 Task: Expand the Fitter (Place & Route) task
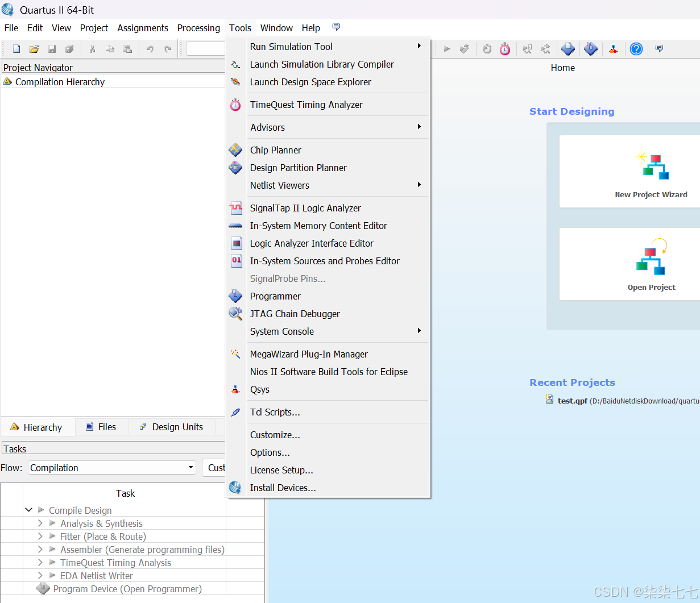tap(40, 537)
